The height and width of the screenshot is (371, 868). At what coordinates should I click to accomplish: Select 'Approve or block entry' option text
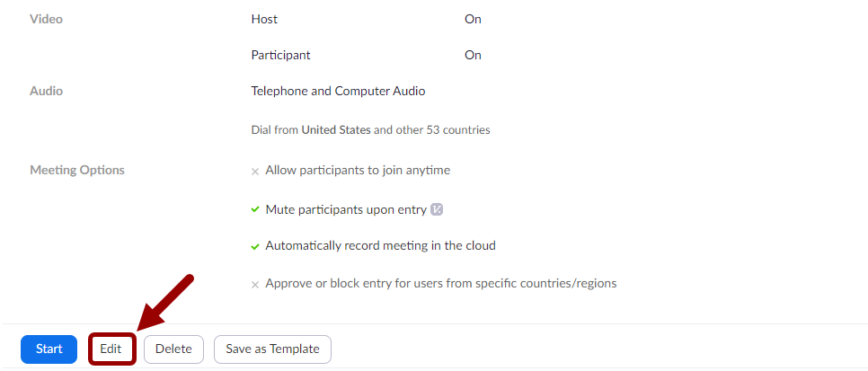tap(440, 283)
